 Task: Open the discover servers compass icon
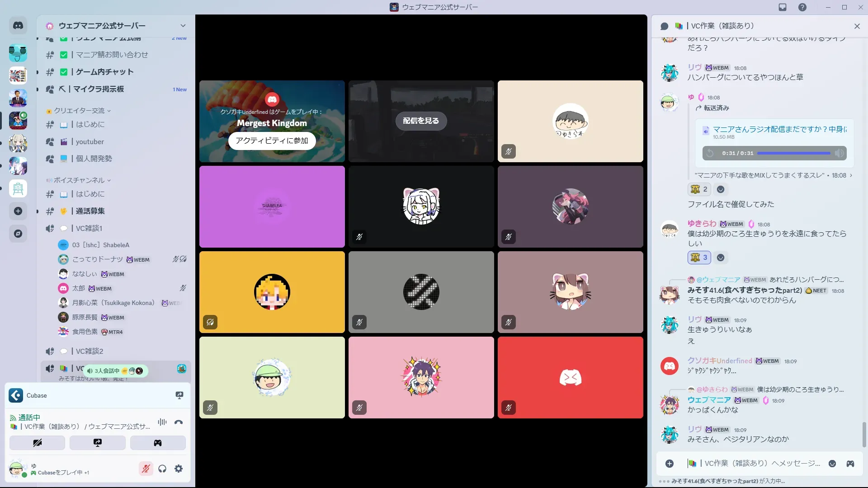18,234
